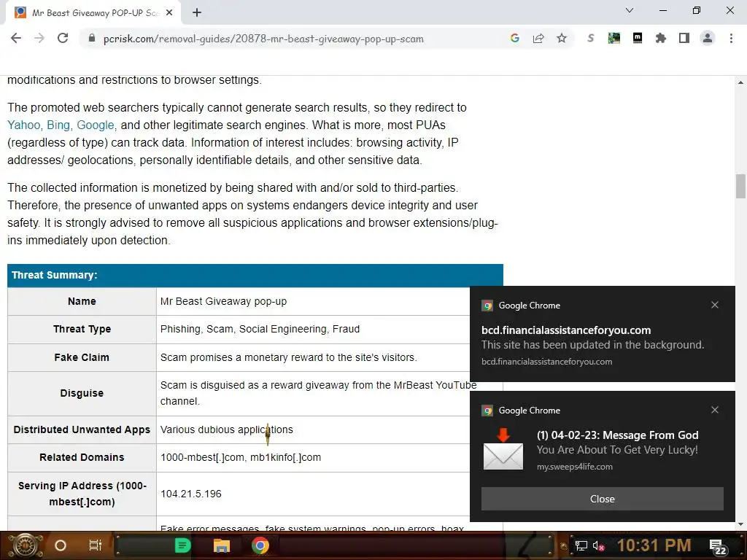
Task: Select the 104.21.5.196 IP address
Action: click(x=191, y=494)
